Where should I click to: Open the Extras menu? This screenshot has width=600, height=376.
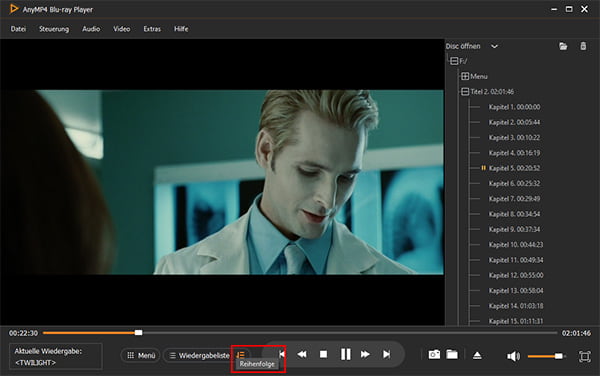pyautogui.click(x=152, y=29)
